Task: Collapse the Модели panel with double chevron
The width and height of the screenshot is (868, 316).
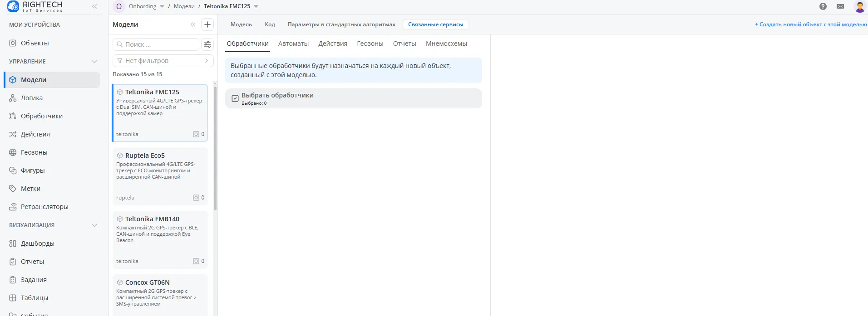Action: tap(193, 24)
